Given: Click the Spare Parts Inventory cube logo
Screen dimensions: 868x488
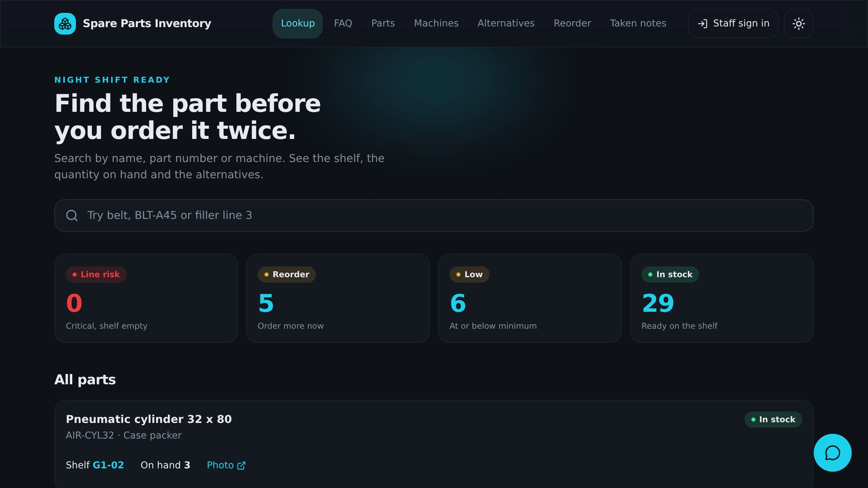Looking at the screenshot, I should [x=65, y=23].
